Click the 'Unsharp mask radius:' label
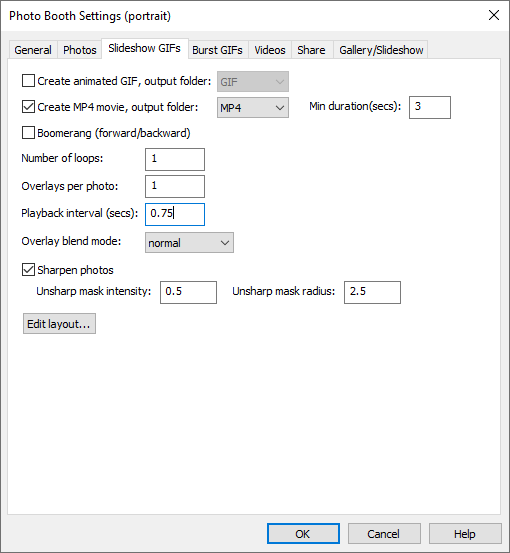The height and width of the screenshot is (553, 510). coord(284,291)
